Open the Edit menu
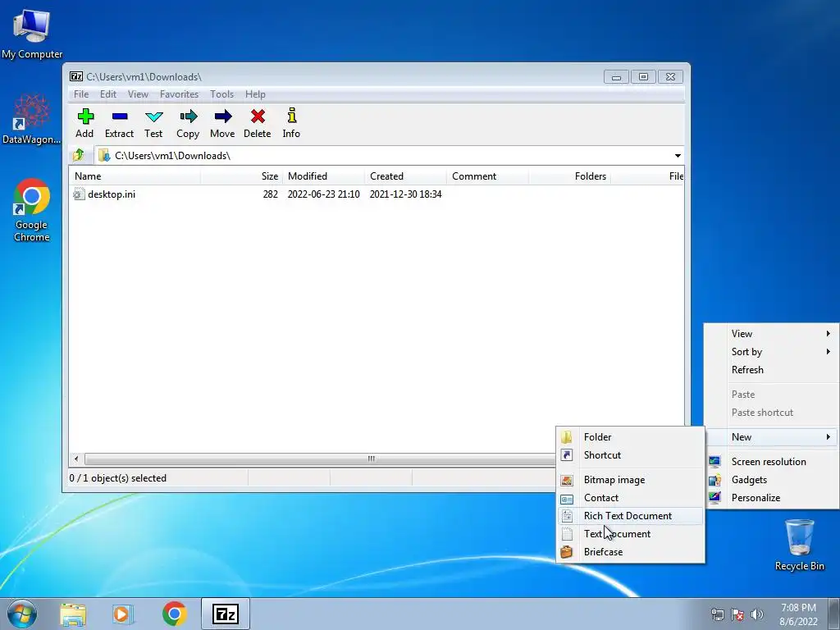The height and width of the screenshot is (630, 840). coord(108,94)
